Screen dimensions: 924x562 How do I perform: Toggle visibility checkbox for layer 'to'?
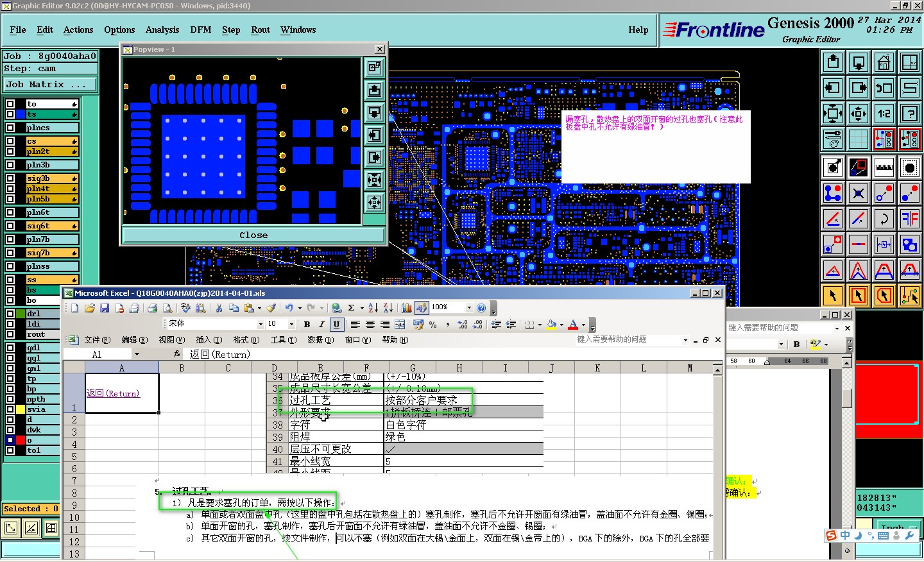[10, 104]
